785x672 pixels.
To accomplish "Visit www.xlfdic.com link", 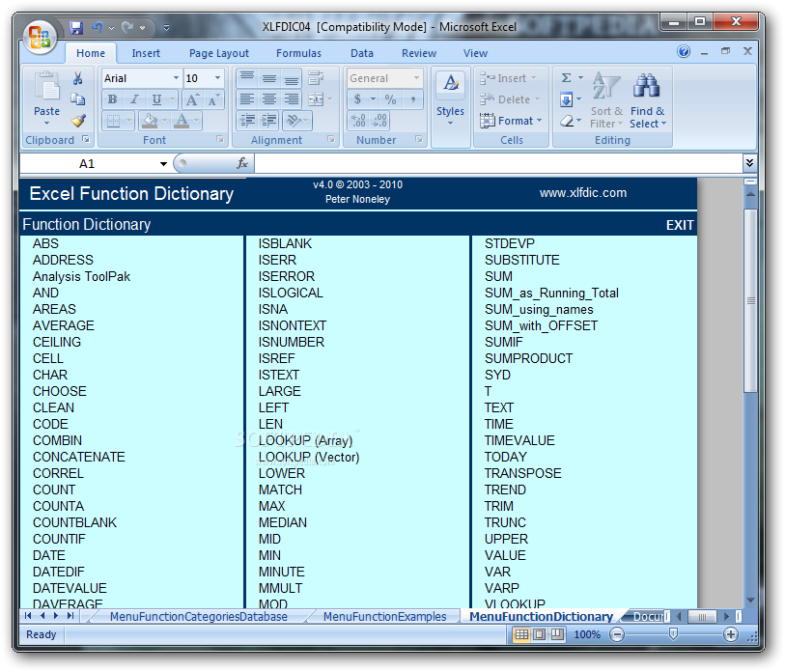I will click(583, 193).
